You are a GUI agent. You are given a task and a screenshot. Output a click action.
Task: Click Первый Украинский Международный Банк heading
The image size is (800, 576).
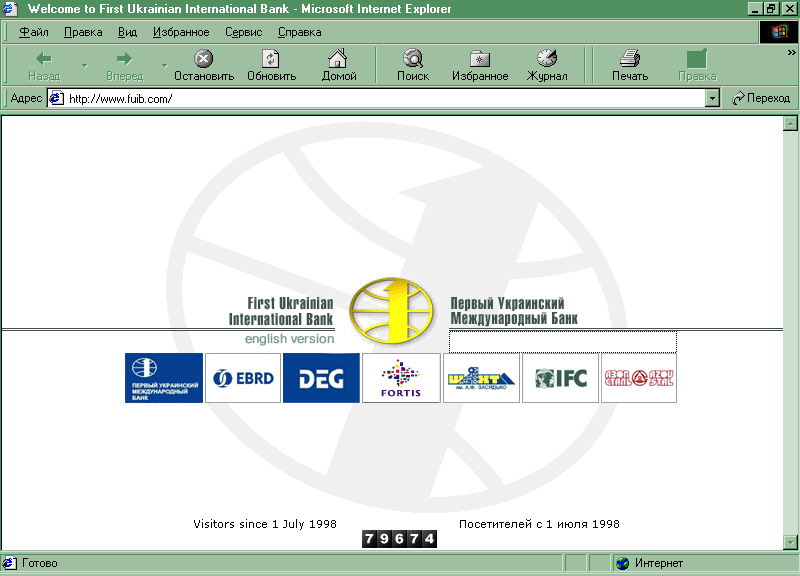click(x=514, y=311)
